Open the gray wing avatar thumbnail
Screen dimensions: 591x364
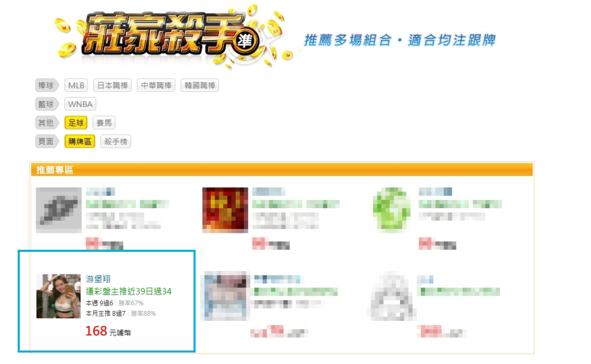59,210
